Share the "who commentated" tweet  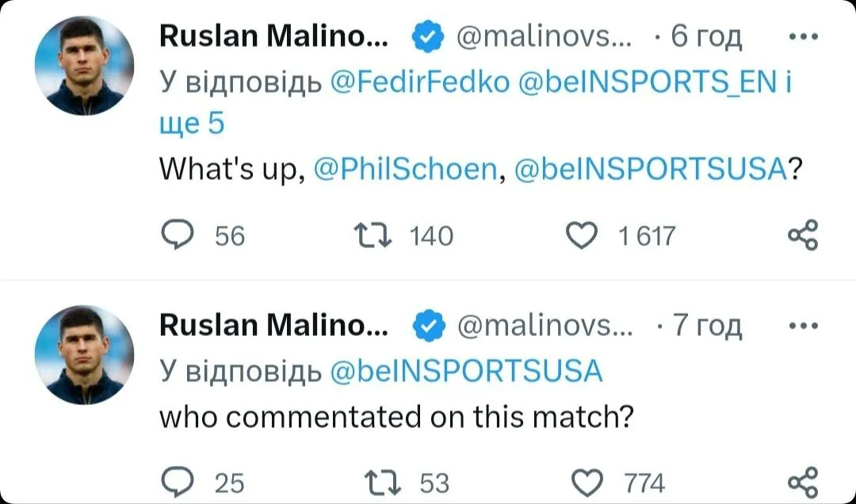click(x=801, y=481)
